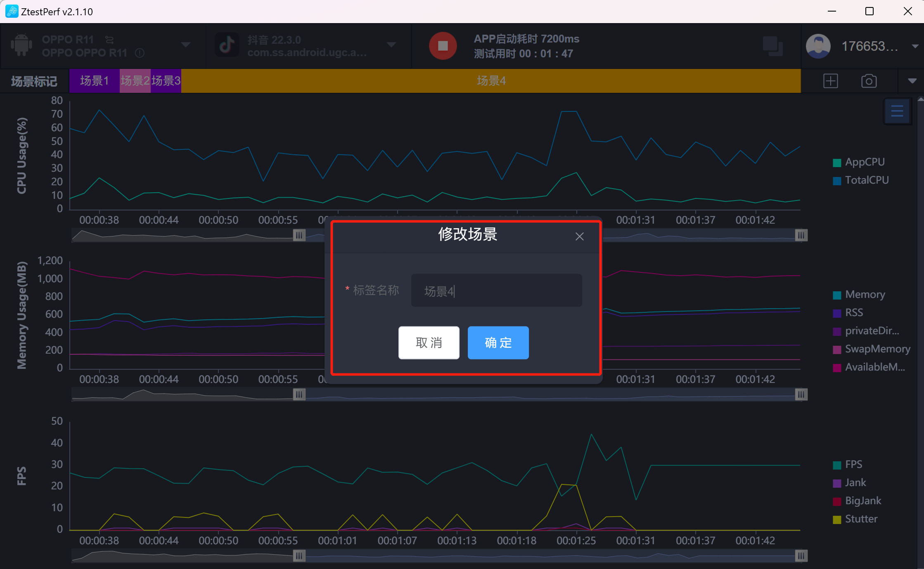
Task: Toggle Jank legend series
Action: pyautogui.click(x=850, y=483)
